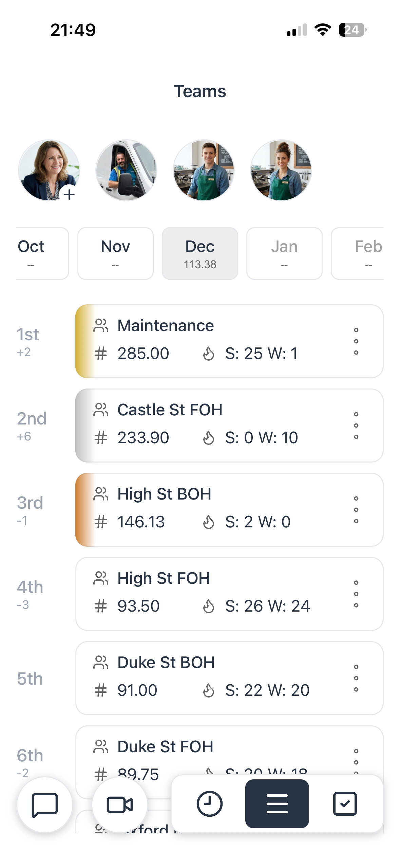Open more options for High St BOH
Screen dimensions: 400x868
click(x=356, y=510)
